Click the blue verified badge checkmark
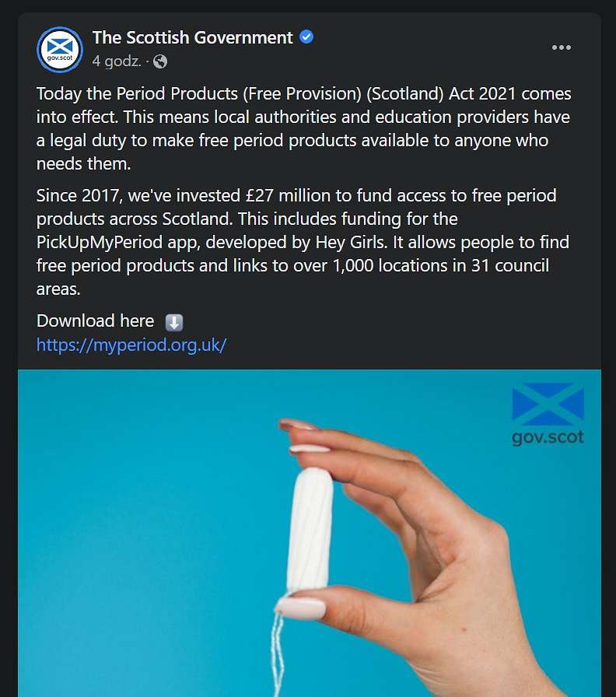This screenshot has width=616, height=697. point(306,37)
